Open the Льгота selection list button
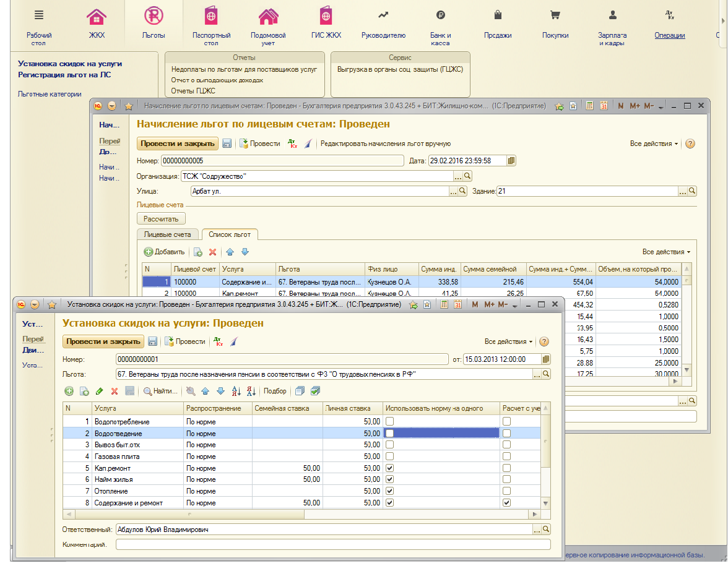 click(x=537, y=374)
